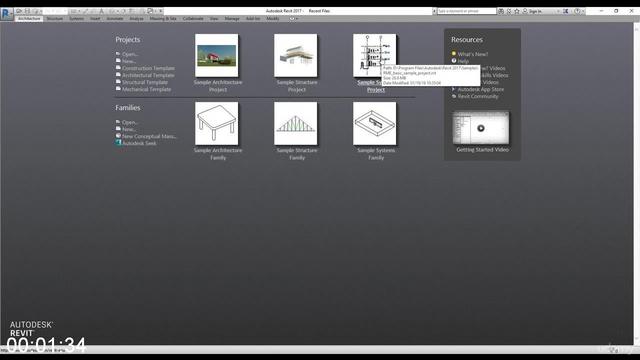Open the Subscription Center icon

pyautogui.click(x=509, y=11)
